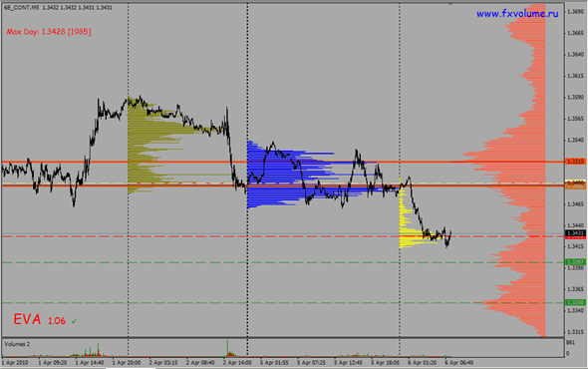Click the 1.3690 price axis label
The image size is (588, 369).
576,12
